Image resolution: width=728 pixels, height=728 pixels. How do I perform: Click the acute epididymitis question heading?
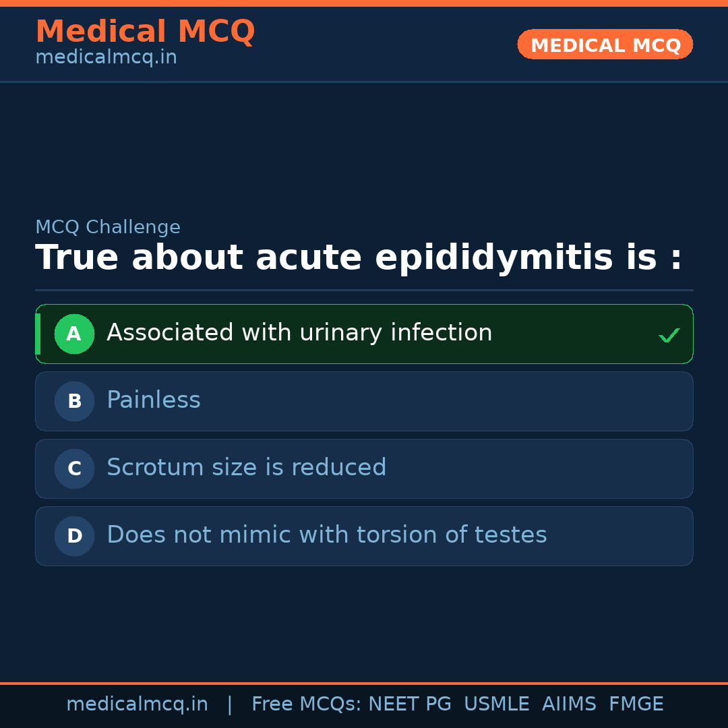click(x=359, y=258)
